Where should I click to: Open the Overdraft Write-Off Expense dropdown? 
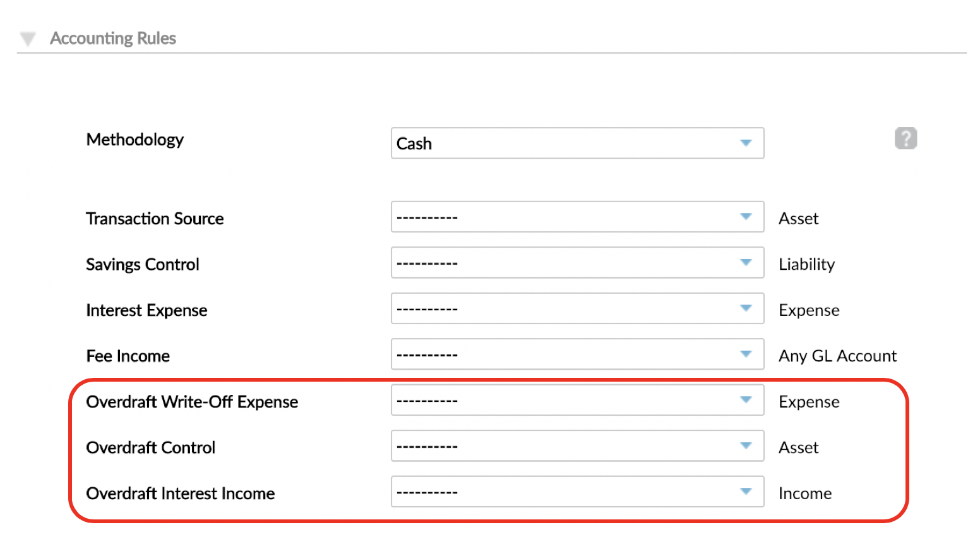[x=577, y=400]
